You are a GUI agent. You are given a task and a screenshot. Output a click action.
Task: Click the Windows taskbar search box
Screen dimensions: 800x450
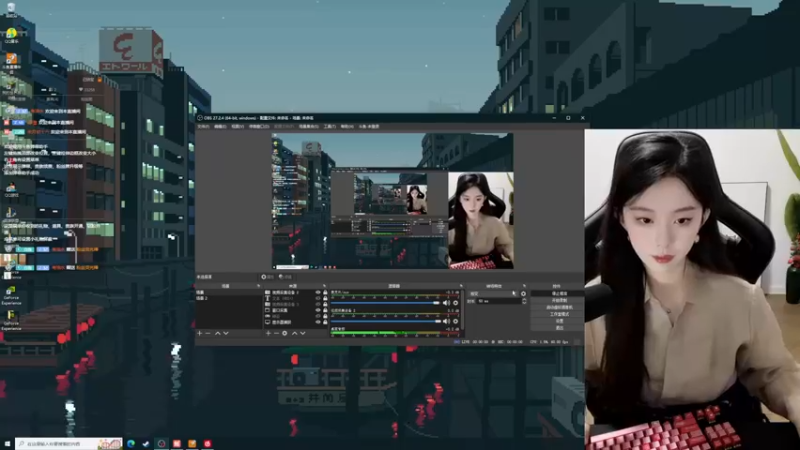pos(69,444)
